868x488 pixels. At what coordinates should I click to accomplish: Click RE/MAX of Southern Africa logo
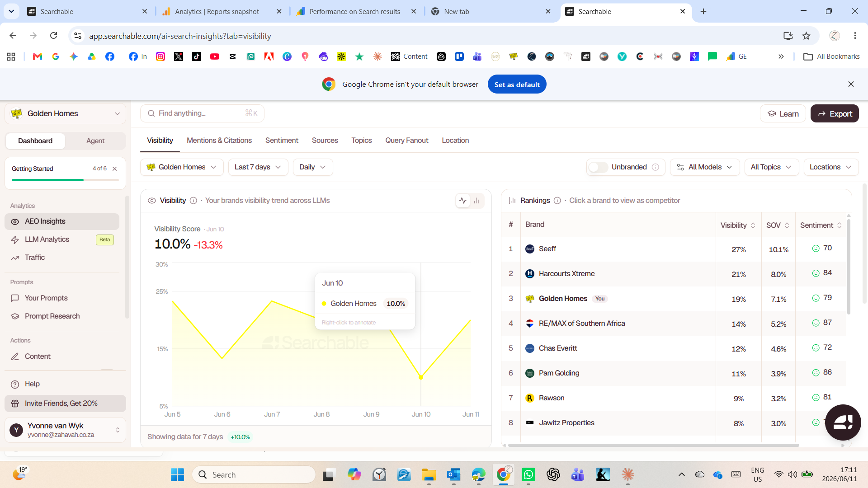pyautogui.click(x=530, y=324)
